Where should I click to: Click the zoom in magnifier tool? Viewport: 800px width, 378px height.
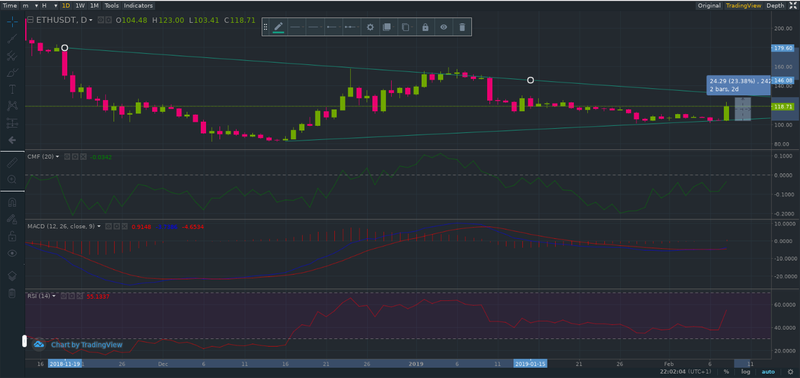[12, 180]
